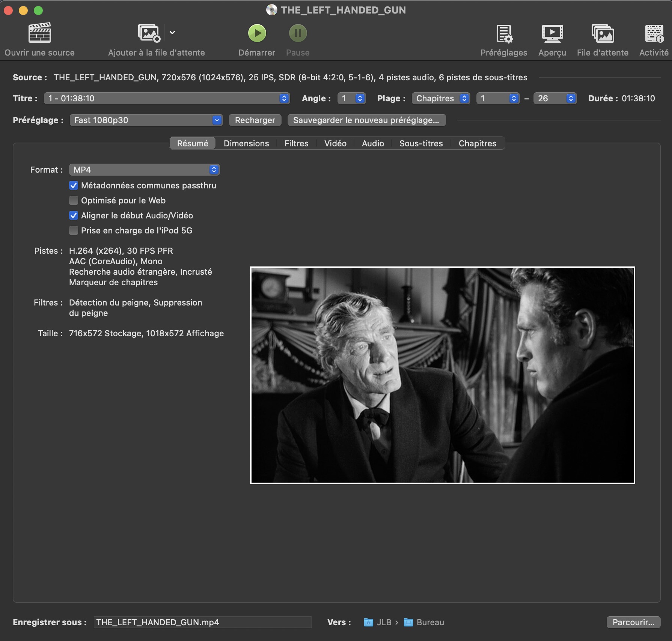This screenshot has height=641, width=672.
Task: Enable Optimisé pour le Web checkbox
Action: tap(74, 200)
